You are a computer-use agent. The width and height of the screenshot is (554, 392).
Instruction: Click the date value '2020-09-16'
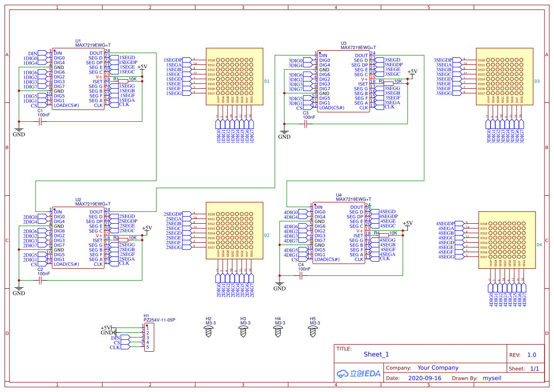click(x=425, y=378)
